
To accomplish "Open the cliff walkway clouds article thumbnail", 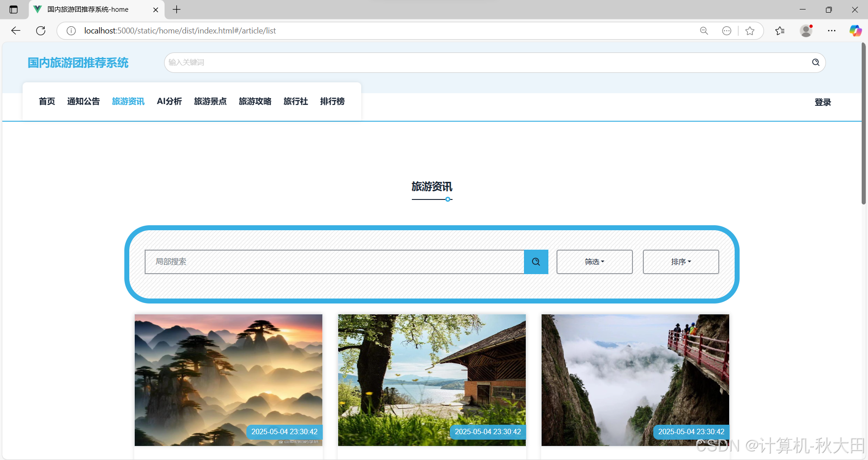I will click(x=635, y=380).
